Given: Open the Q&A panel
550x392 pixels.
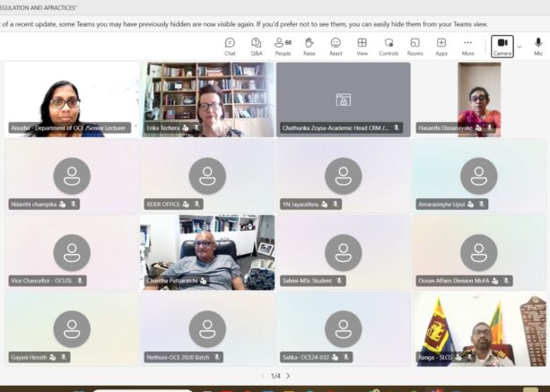Looking at the screenshot, I should coord(257,46).
